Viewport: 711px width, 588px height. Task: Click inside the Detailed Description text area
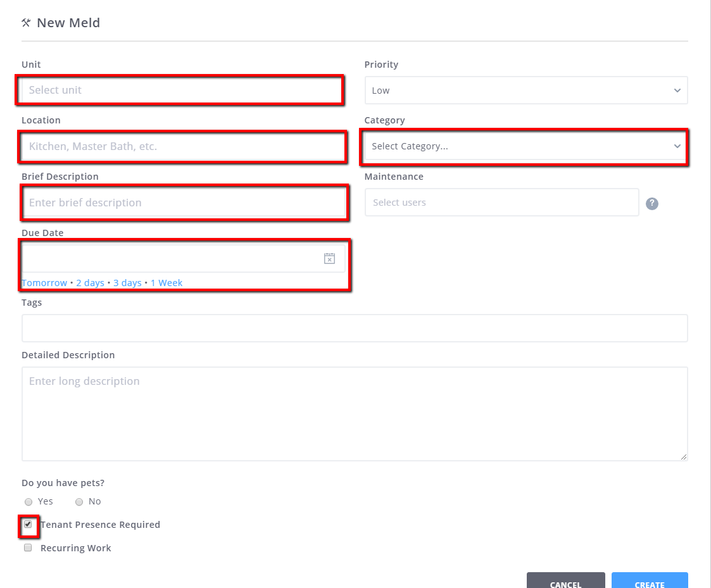pyautogui.click(x=355, y=413)
